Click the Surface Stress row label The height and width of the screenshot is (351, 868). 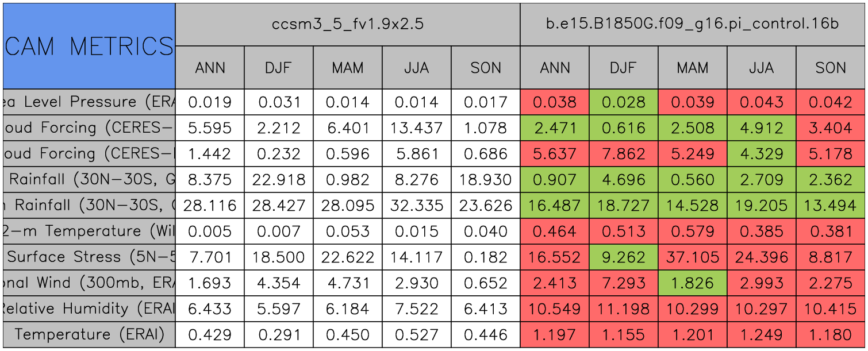[89, 257]
